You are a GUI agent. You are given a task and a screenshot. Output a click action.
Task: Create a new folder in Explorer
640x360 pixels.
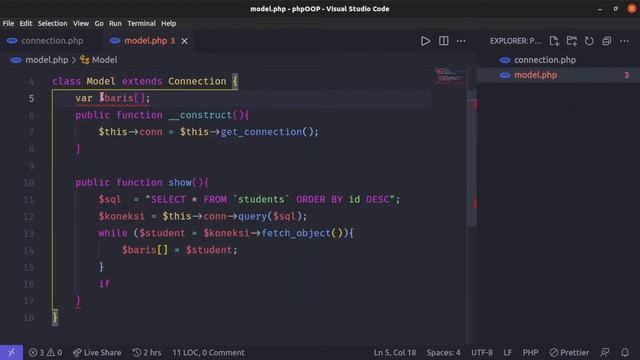tap(571, 41)
